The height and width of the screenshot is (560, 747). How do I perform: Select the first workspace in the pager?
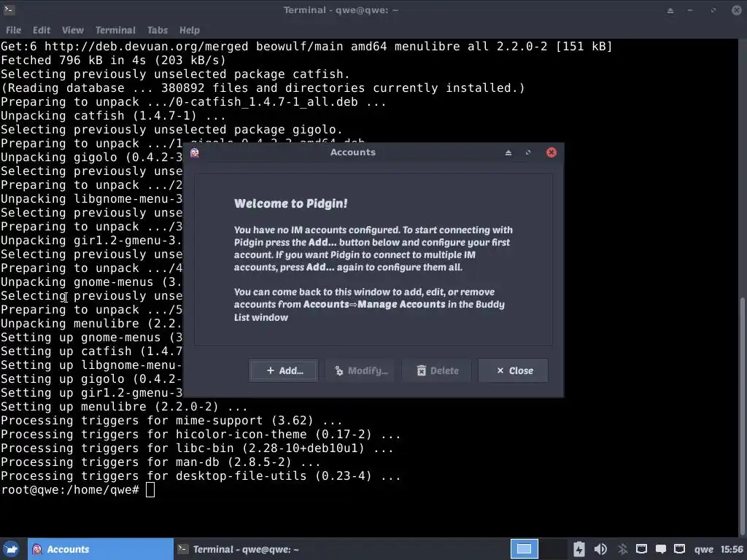point(524,549)
